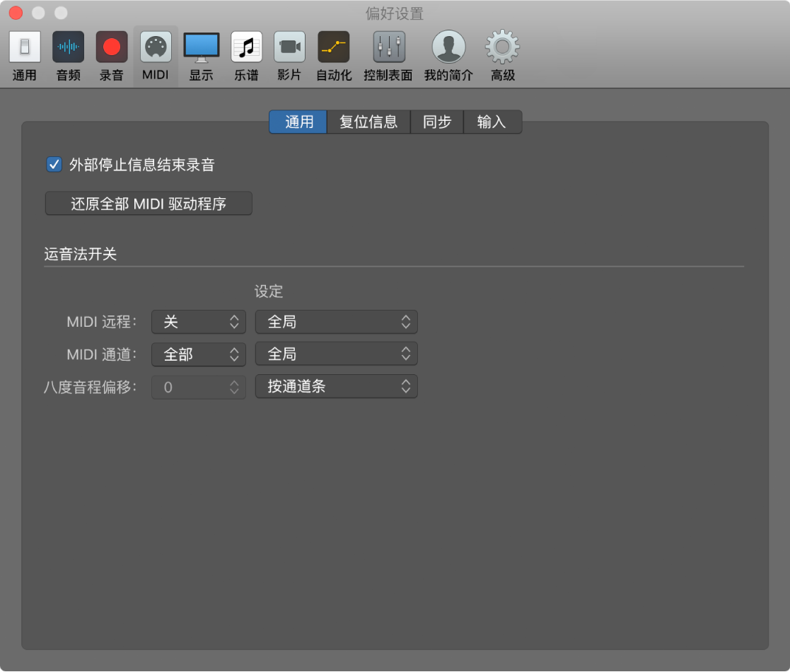Toggle 外部停止信息结束录音 checkbox

(54, 165)
